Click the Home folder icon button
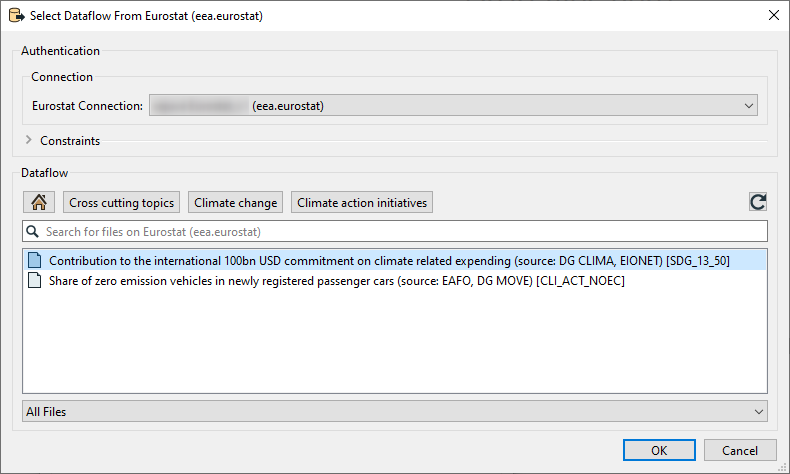Screen dimensions: 790x474 click(38, 203)
